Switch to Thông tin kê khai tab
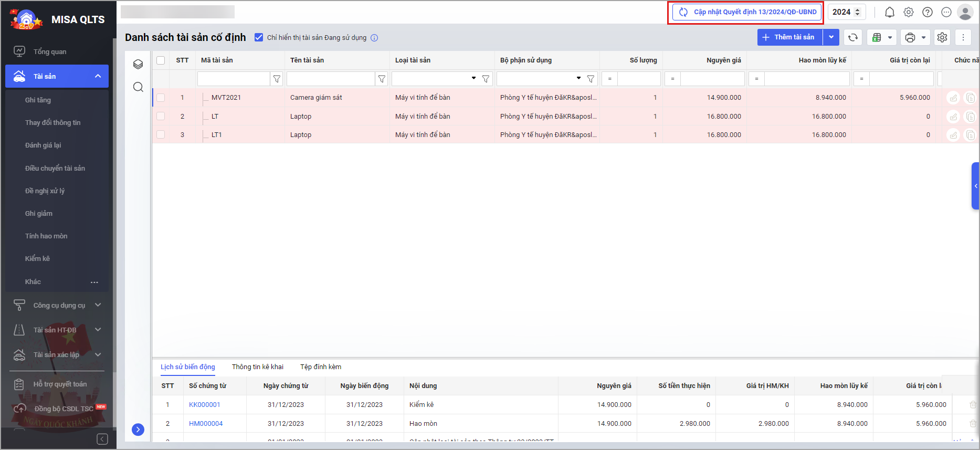The height and width of the screenshot is (450, 980). tap(257, 367)
